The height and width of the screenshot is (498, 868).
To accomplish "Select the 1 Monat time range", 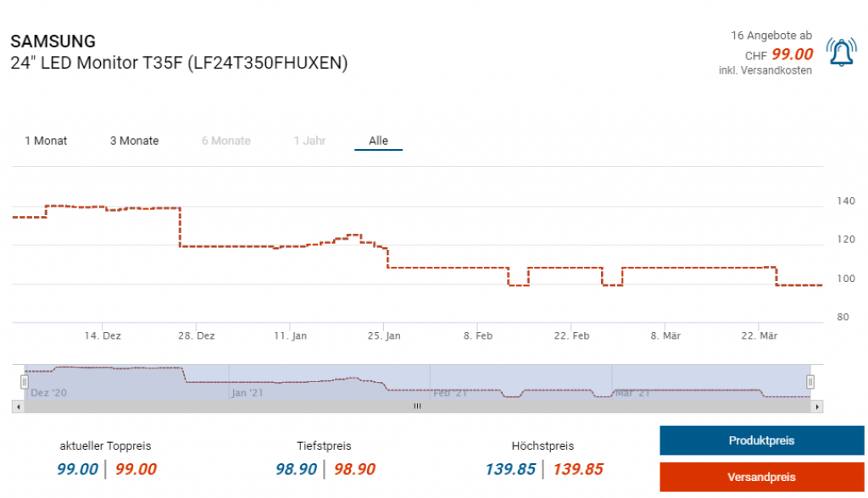I will (x=46, y=141).
